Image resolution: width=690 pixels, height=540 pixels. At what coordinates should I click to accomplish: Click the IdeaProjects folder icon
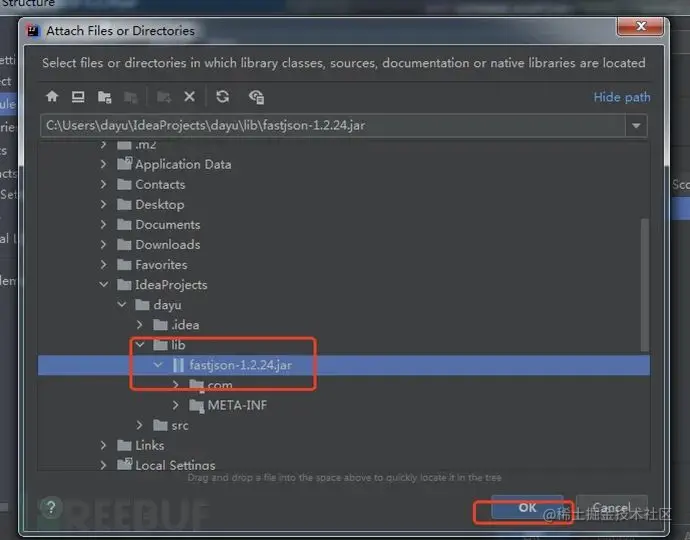(x=124, y=285)
